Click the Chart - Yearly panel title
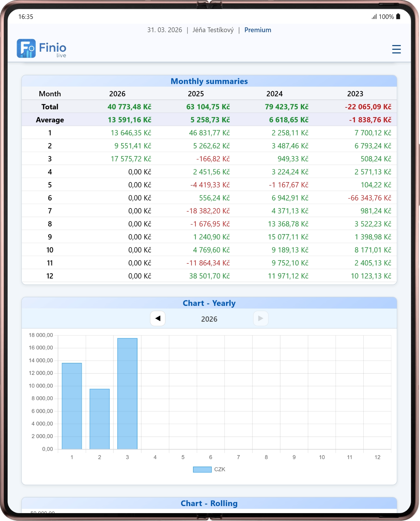This screenshot has width=420, height=521. 209,303
